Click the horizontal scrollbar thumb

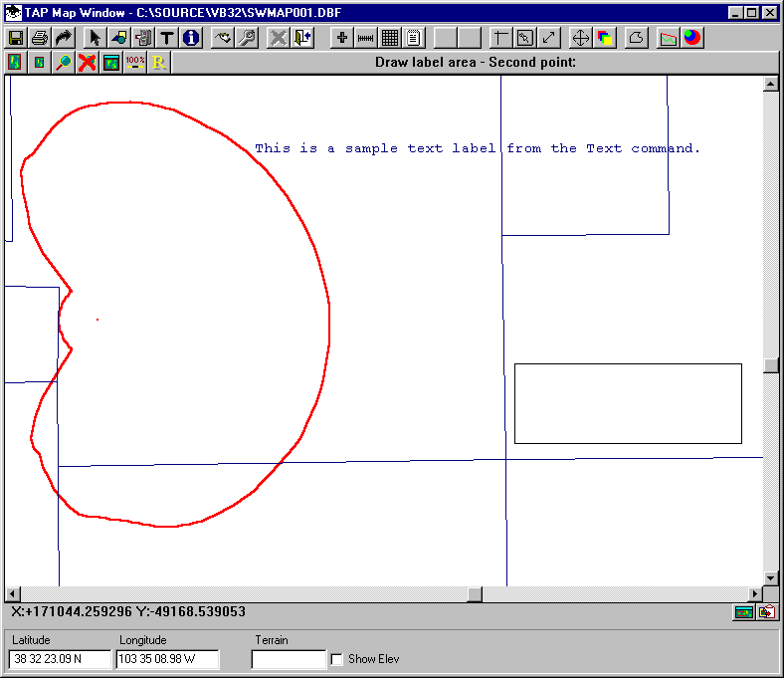point(475,594)
